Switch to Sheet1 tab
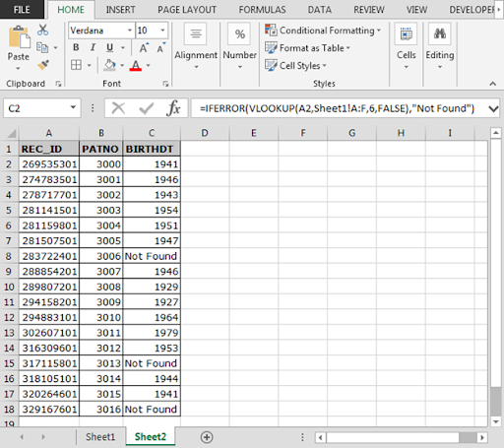504x448 pixels. point(100,437)
